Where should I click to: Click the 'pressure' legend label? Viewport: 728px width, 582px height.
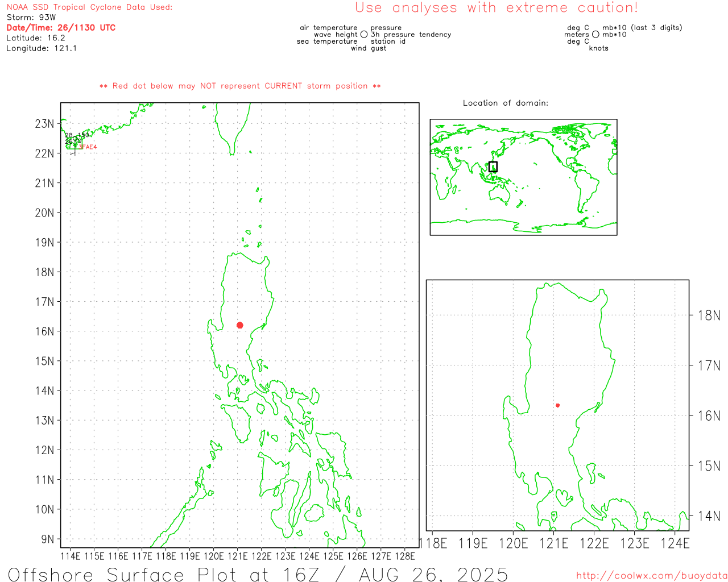(x=386, y=27)
